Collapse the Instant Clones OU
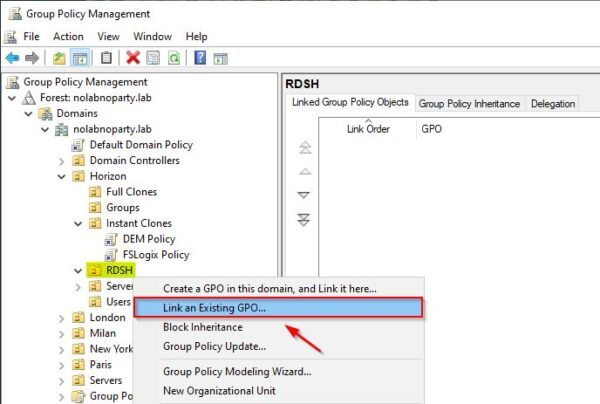Image resolution: width=600 pixels, height=404 pixels. pyautogui.click(x=78, y=224)
